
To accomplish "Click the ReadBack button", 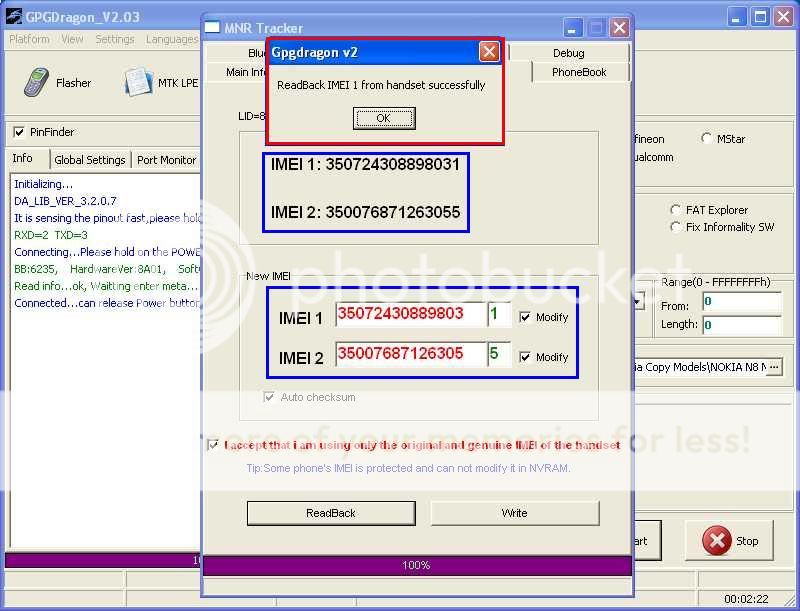I will click(x=331, y=513).
